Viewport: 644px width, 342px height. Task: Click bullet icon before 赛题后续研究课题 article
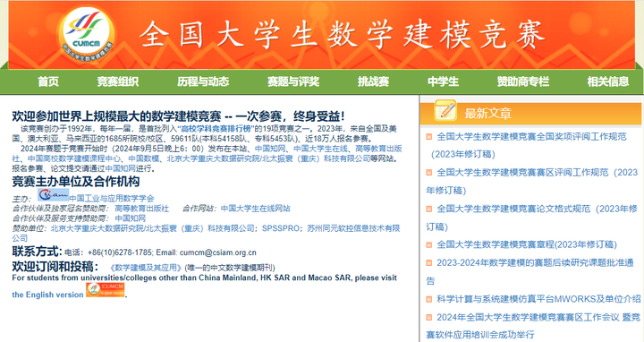point(429,262)
